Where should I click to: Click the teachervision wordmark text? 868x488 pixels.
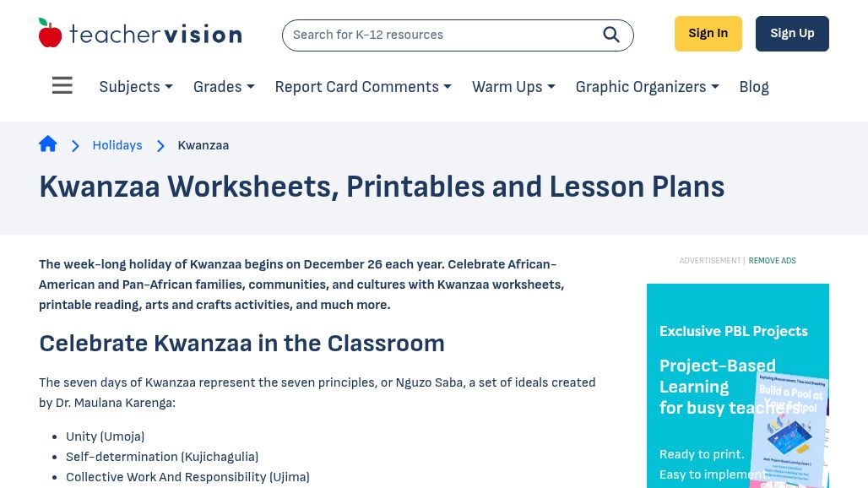(x=155, y=35)
